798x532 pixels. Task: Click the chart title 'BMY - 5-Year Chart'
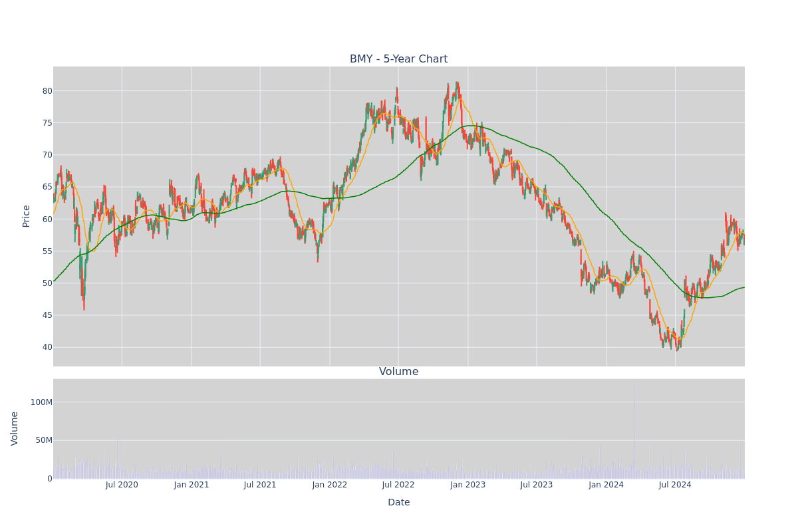point(398,59)
